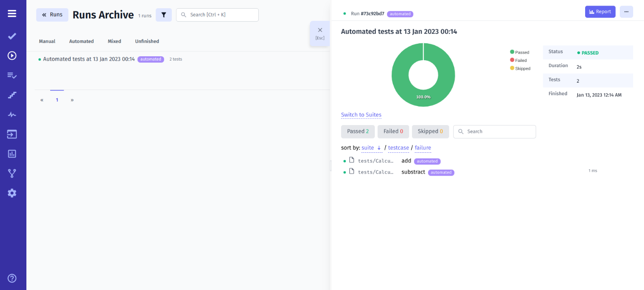Open project Settings gear icon
644x290 pixels.
pos(12,193)
